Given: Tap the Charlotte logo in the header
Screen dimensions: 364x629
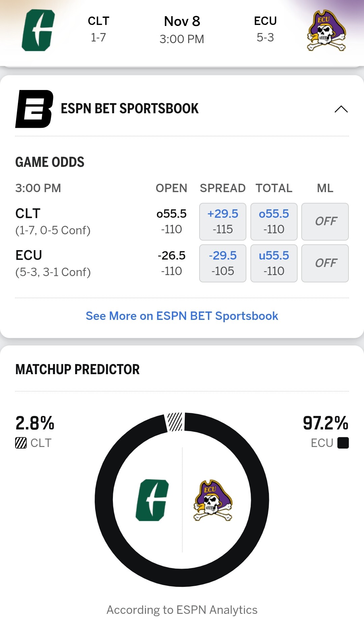Looking at the screenshot, I should tap(38, 30).
